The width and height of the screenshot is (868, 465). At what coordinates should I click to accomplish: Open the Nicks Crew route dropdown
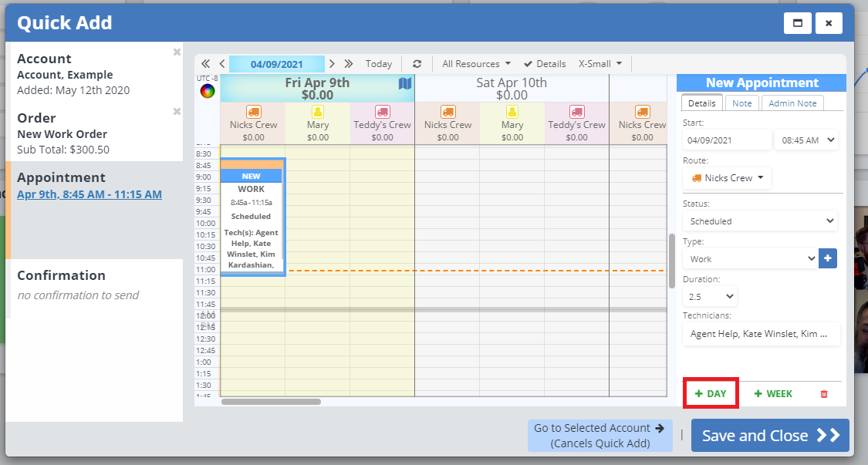(727, 178)
